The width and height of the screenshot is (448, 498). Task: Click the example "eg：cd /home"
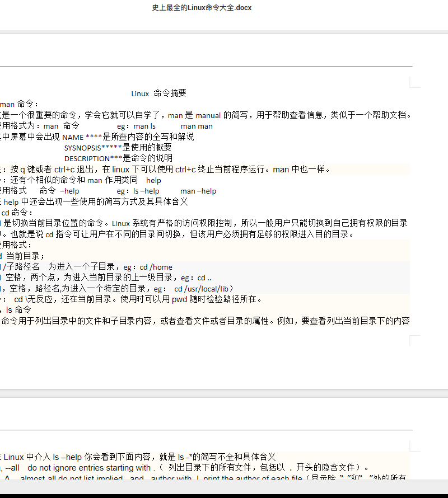click(x=148, y=267)
